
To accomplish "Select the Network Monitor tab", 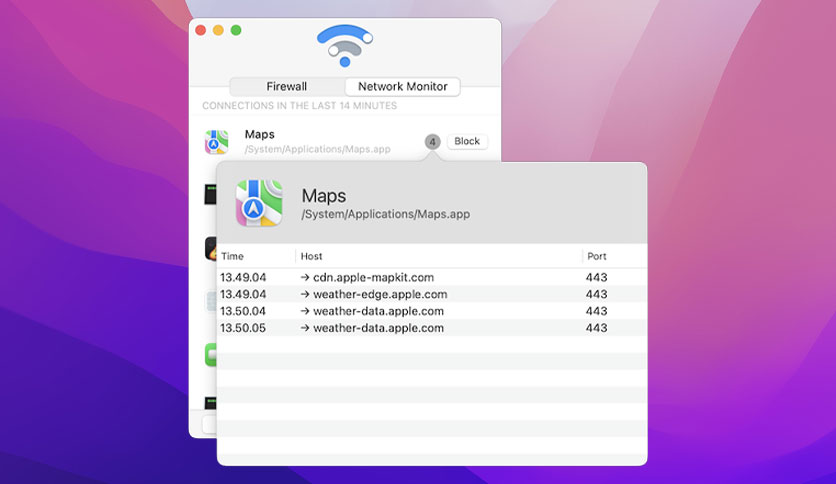I will [403, 86].
